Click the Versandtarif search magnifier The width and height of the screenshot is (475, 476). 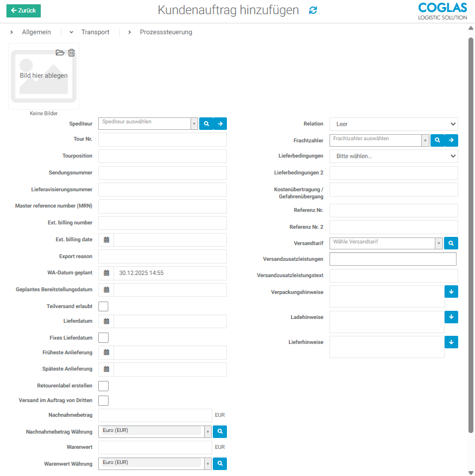(451, 243)
